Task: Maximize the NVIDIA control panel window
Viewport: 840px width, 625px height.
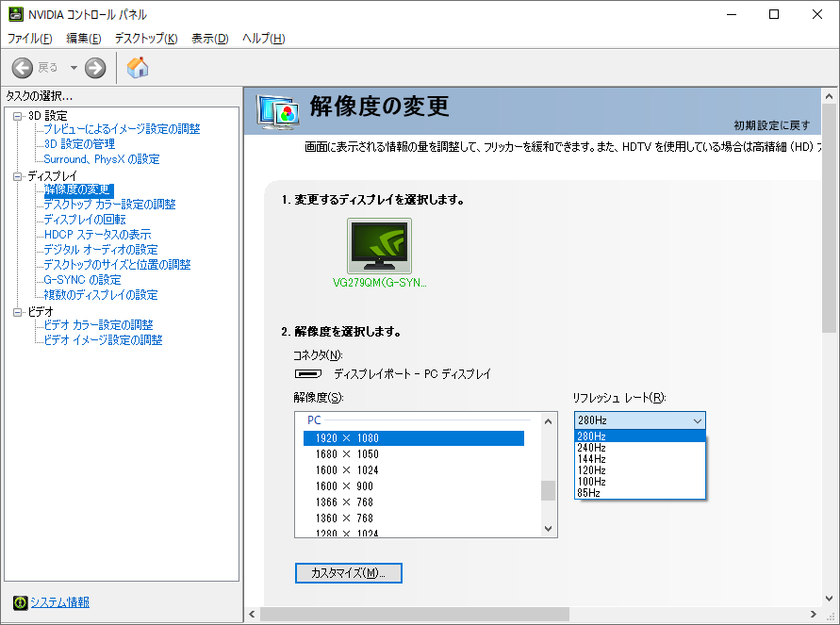Action: click(774, 14)
